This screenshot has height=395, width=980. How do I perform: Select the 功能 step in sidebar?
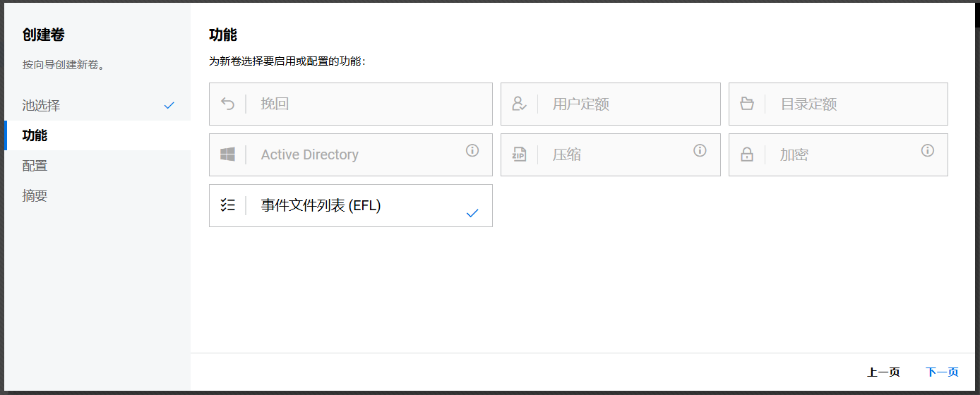(x=35, y=135)
